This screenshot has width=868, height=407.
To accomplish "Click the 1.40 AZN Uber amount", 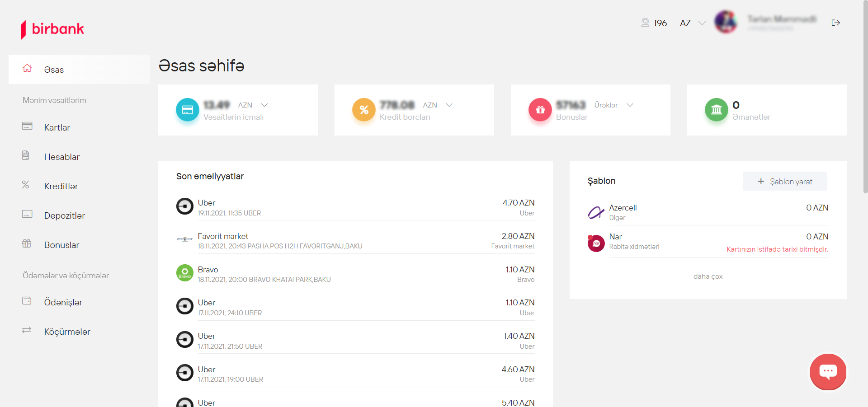I will pos(519,336).
